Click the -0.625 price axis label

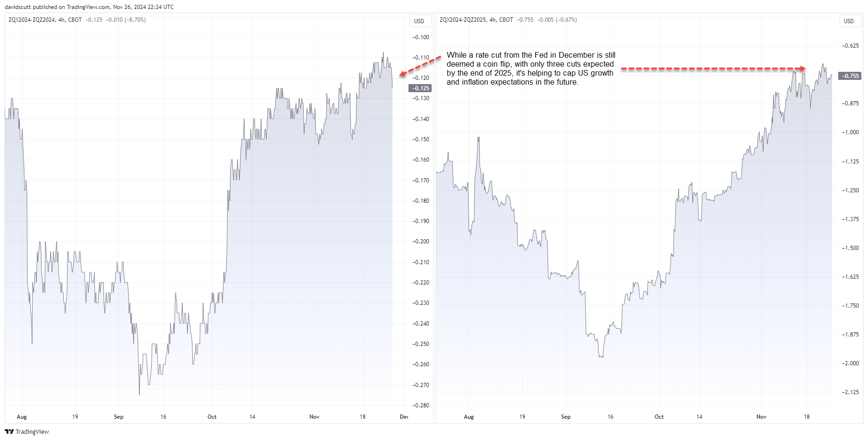pos(850,45)
